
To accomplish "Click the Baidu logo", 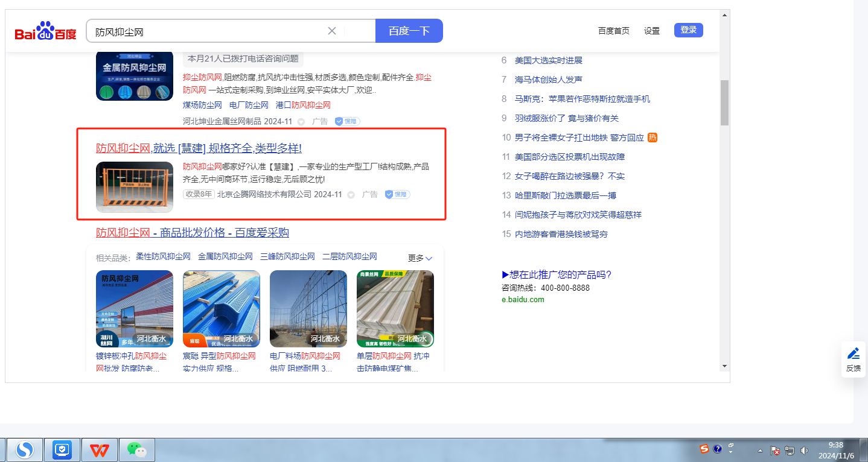I will point(46,31).
